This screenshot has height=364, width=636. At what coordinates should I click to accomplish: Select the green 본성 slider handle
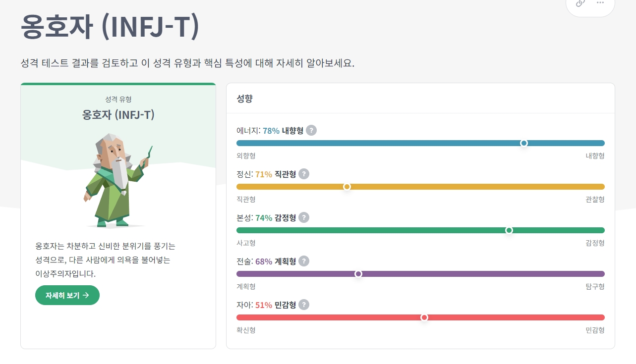pyautogui.click(x=509, y=230)
